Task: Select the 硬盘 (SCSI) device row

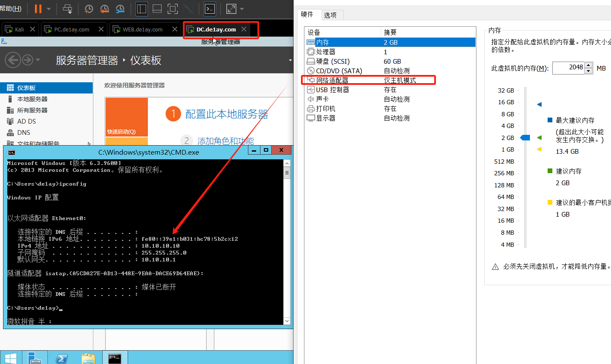Action: pyautogui.click(x=391, y=61)
